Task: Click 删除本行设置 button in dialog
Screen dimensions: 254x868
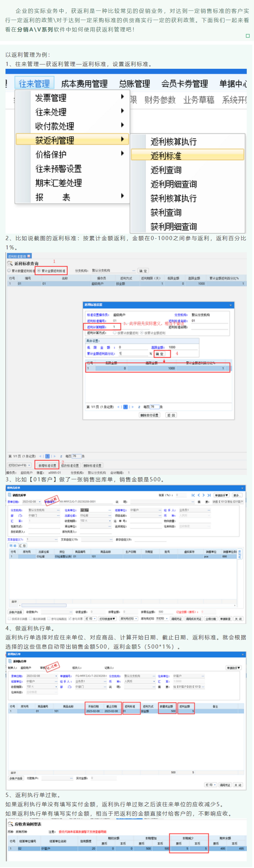Action: coord(149,415)
